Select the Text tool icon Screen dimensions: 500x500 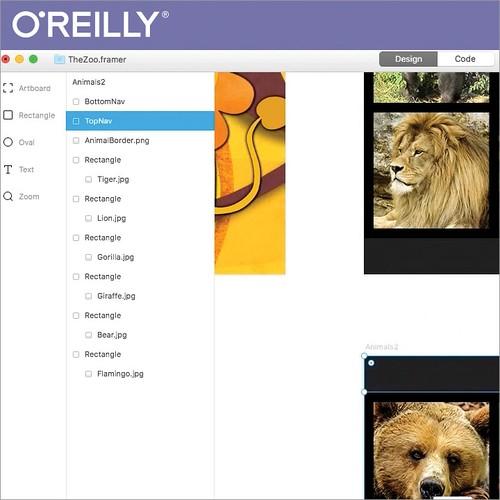coord(8,169)
